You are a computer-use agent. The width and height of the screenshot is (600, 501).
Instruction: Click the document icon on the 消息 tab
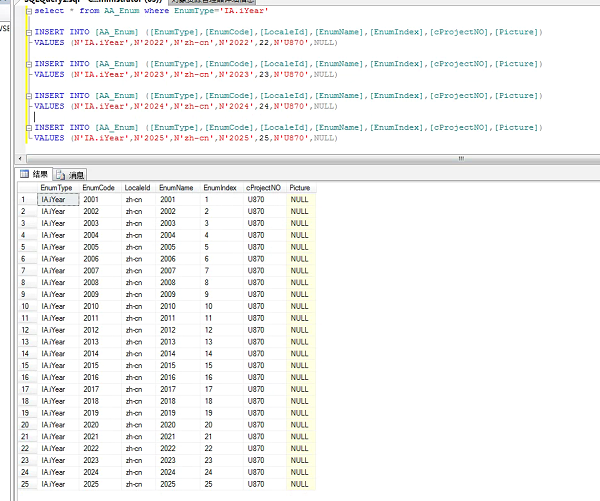pos(61,174)
